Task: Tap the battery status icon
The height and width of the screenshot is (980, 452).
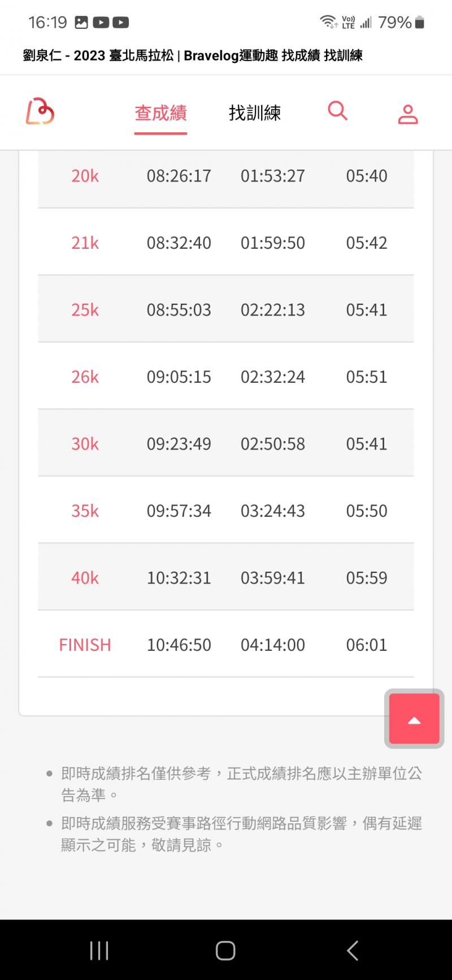Action: (x=419, y=23)
